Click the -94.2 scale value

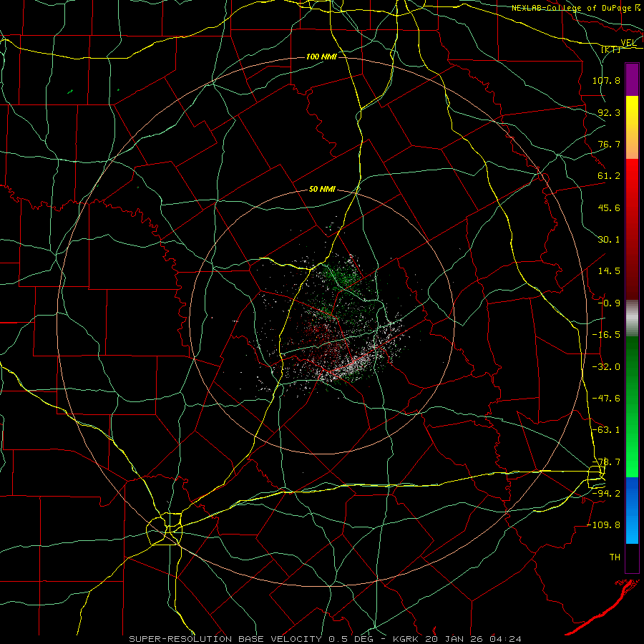click(x=606, y=493)
